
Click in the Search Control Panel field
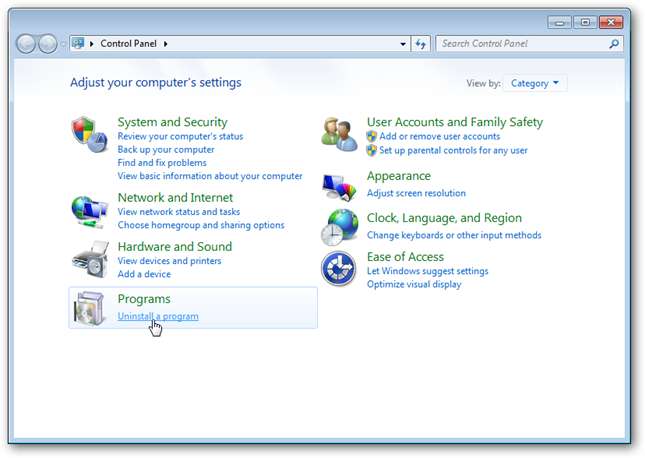[520, 44]
